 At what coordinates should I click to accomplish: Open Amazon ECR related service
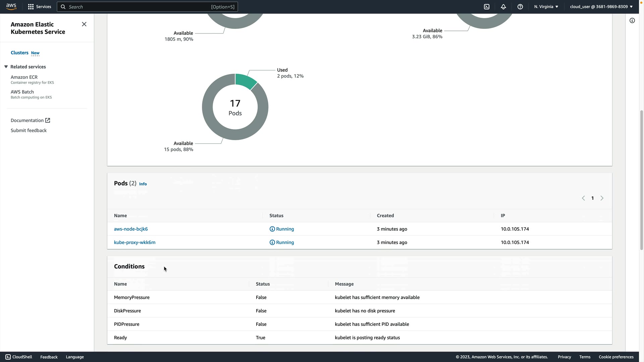point(24,77)
